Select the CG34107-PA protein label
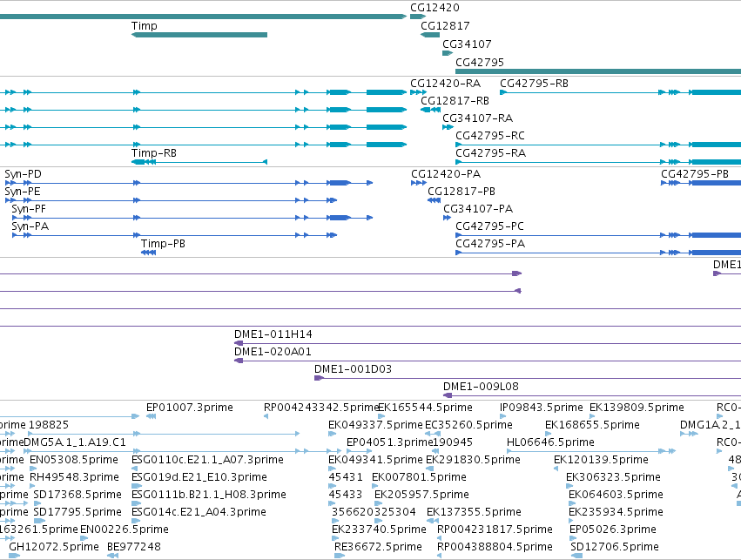741x560 pixels. 478,209
